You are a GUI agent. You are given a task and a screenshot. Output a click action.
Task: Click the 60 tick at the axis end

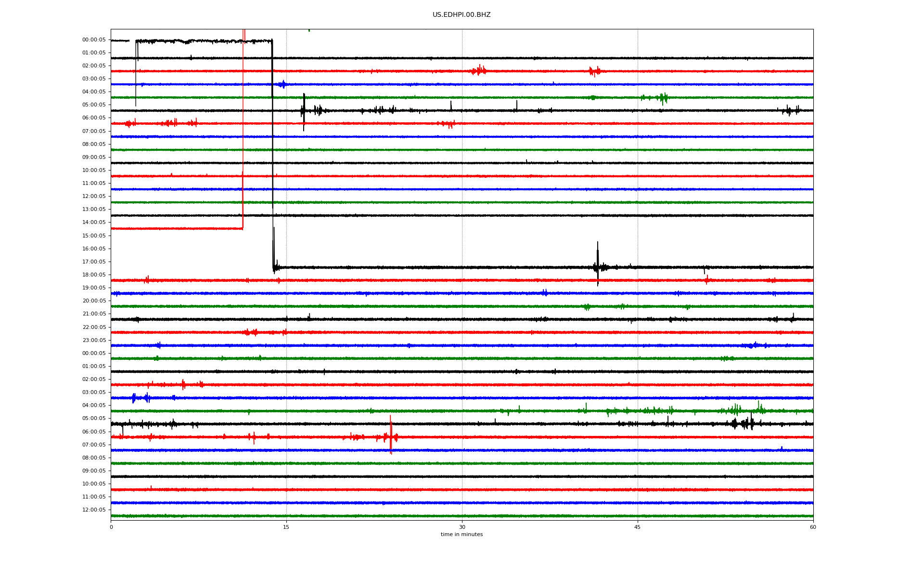point(812,527)
